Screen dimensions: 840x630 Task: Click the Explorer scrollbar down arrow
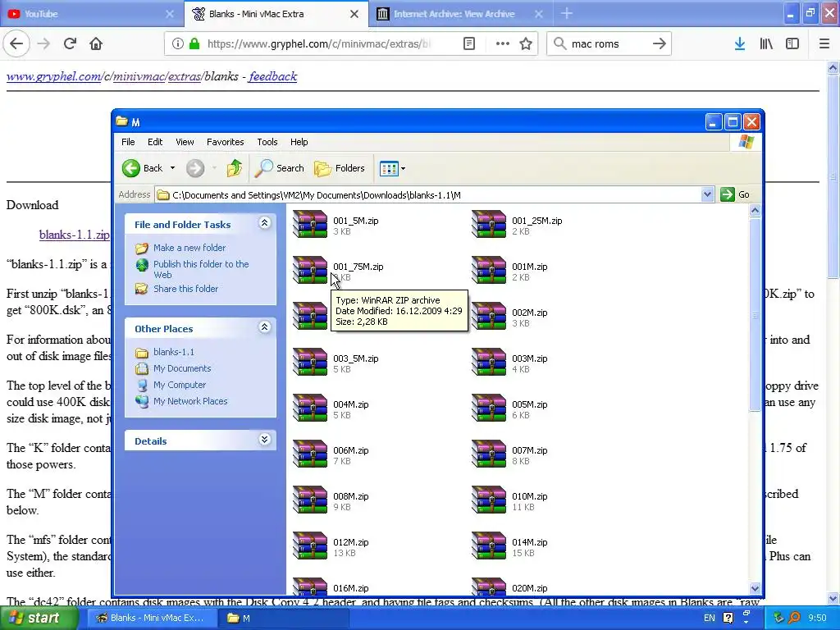pyautogui.click(x=755, y=588)
